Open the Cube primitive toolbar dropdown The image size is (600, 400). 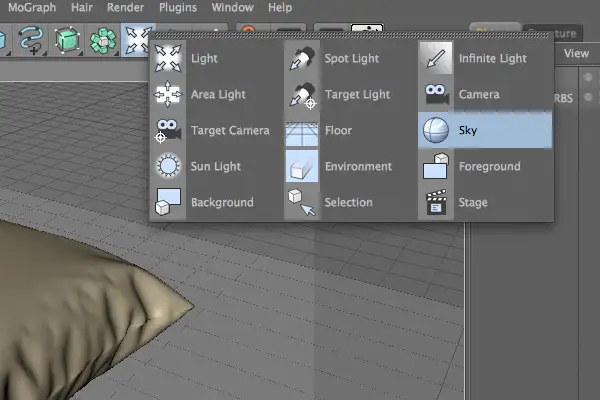(x=67, y=40)
